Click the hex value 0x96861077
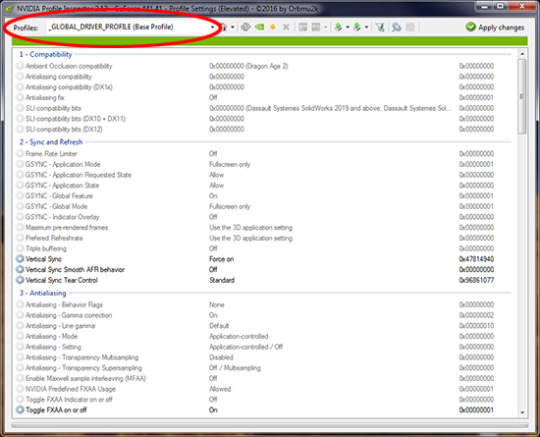 click(x=476, y=280)
